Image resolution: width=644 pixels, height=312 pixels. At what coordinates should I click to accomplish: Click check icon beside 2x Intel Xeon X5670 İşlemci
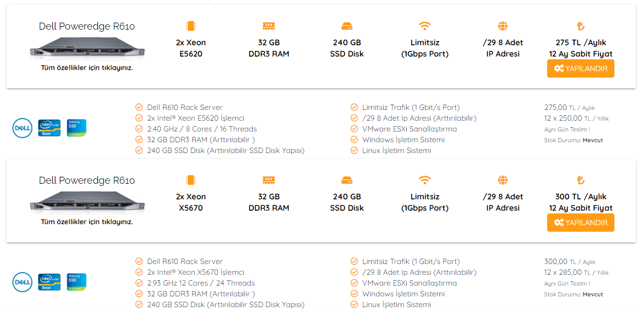tap(139, 273)
